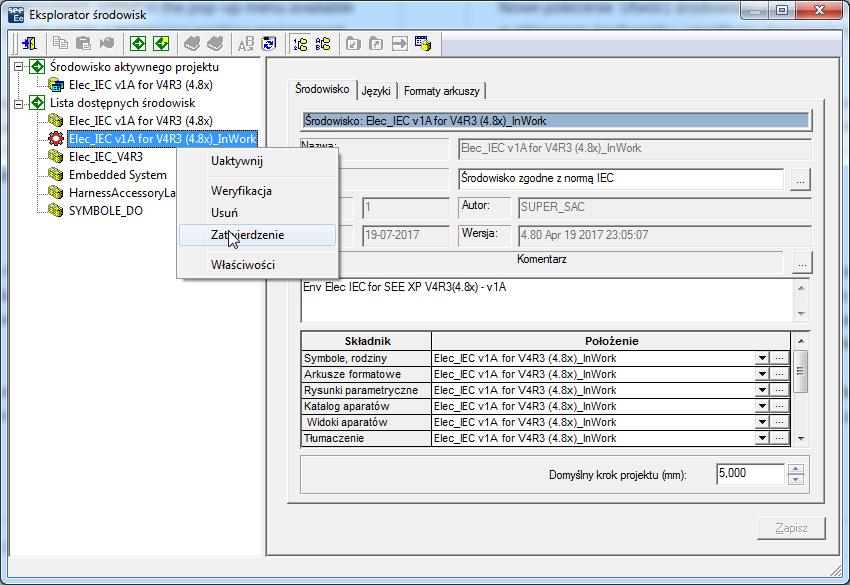Screen dimensions: 850x585
Task: Choose Uaktywnij from the context menu
Action: [x=257, y=161]
